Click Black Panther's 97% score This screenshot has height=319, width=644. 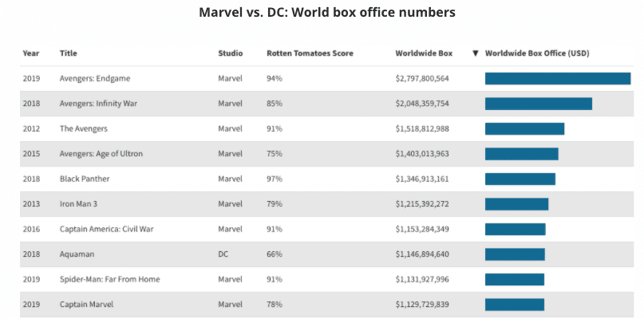tap(275, 179)
